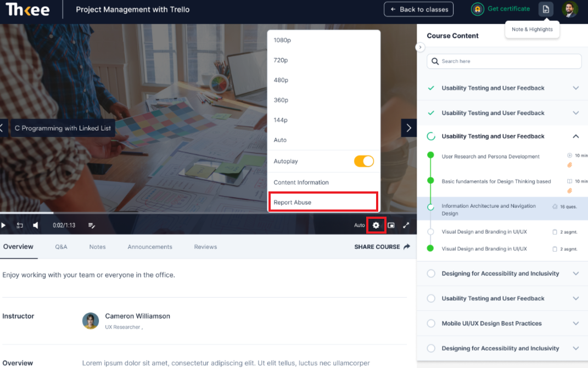Open Basic fundamentals for Design Thinking lesson
This screenshot has width=588, height=368.
pyautogui.click(x=496, y=182)
